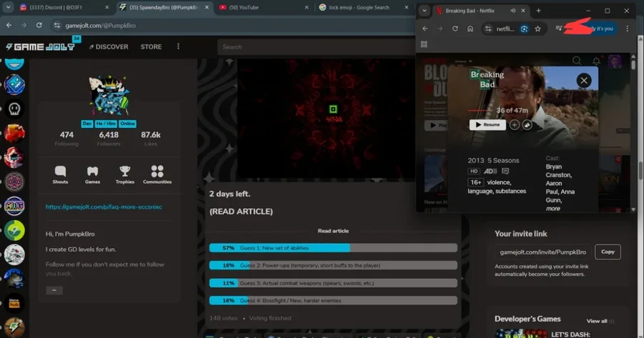Reload the Game Jolt page
The height and width of the screenshot is (338, 644).
point(39,26)
